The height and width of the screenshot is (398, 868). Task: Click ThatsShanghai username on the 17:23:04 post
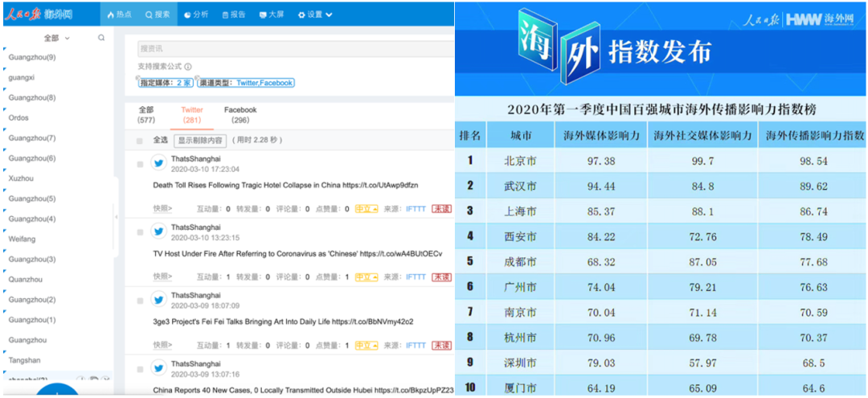[x=196, y=159]
